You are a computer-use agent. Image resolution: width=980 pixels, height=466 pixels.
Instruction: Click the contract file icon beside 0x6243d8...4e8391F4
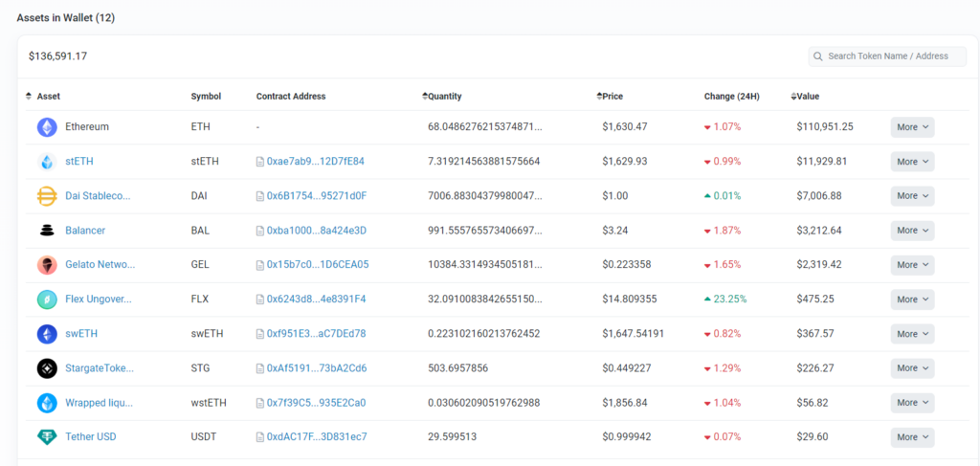(x=260, y=300)
